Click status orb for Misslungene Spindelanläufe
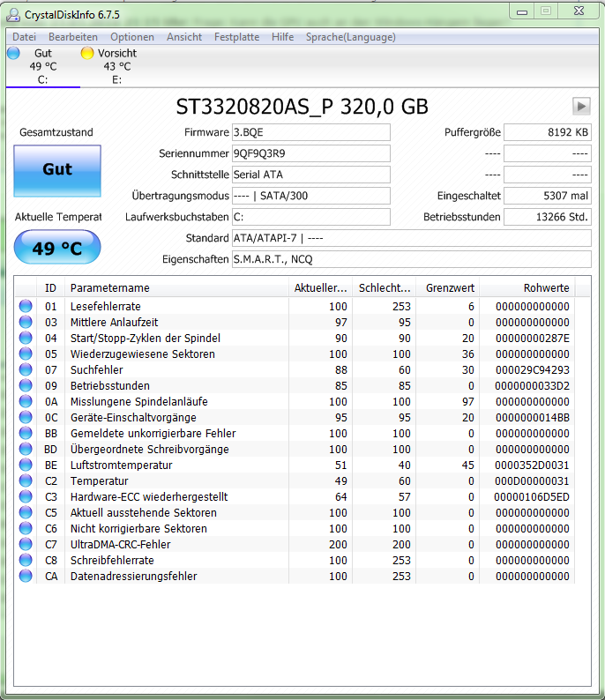This screenshot has height=700, width=605. point(26,401)
